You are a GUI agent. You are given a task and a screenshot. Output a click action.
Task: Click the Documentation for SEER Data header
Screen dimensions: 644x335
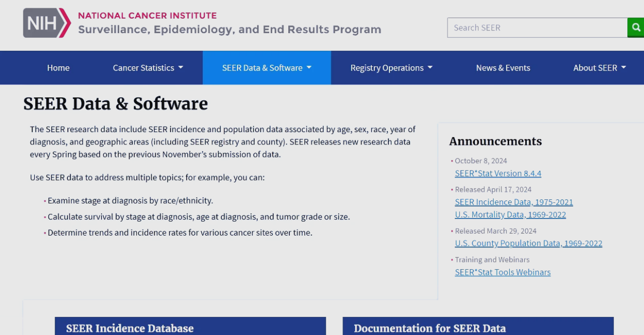click(429, 328)
